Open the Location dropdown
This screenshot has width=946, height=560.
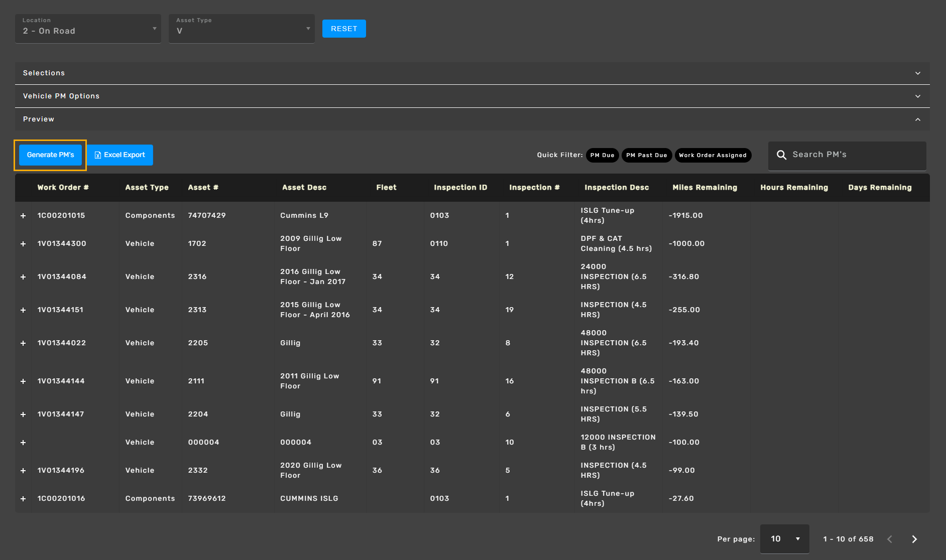(x=88, y=29)
